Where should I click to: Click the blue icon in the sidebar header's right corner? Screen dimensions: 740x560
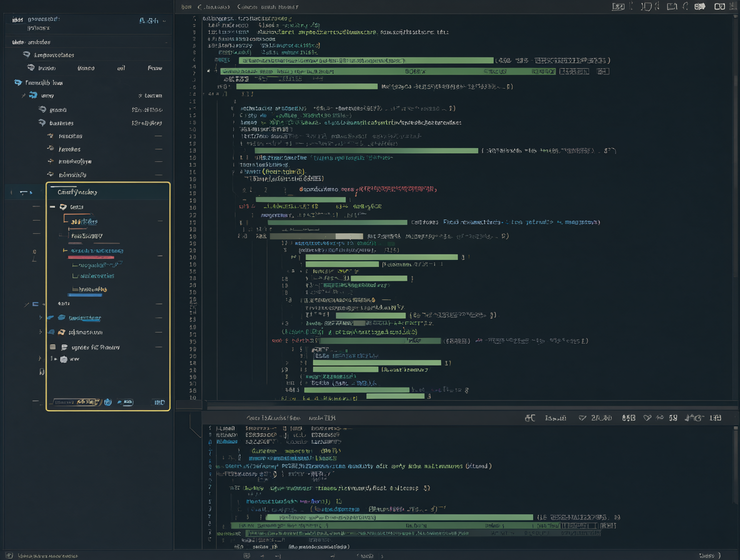[149, 21]
